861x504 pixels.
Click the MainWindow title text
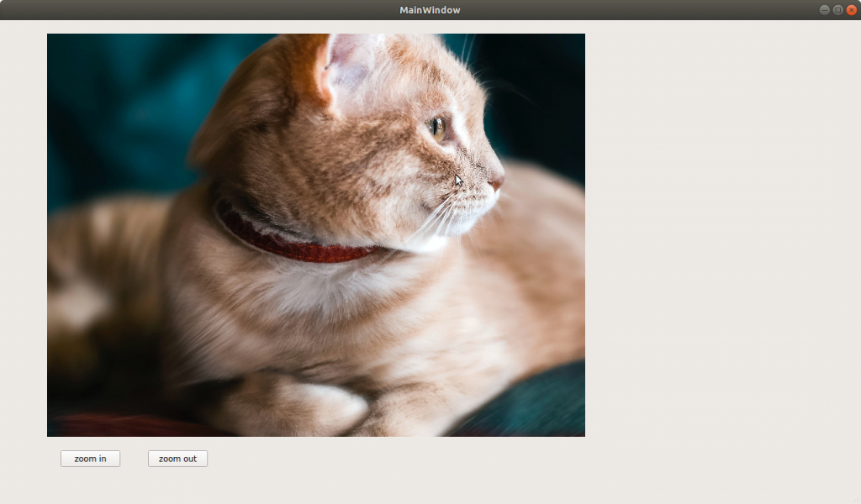pyautogui.click(x=430, y=10)
